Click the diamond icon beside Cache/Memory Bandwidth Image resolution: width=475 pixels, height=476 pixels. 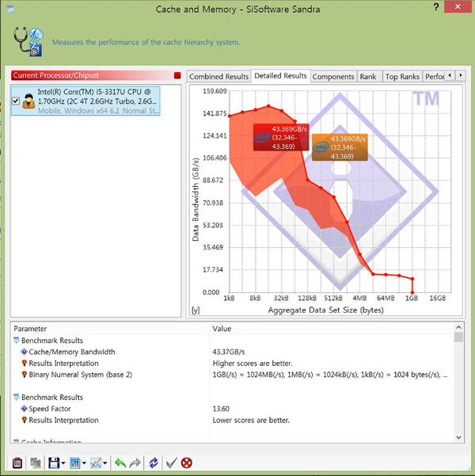coord(24,352)
